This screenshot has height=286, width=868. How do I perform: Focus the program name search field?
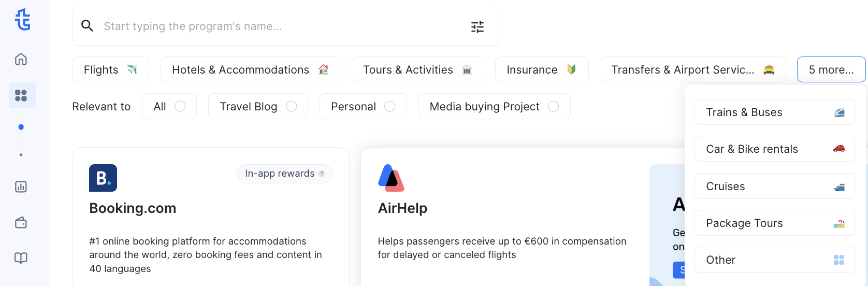click(x=280, y=26)
